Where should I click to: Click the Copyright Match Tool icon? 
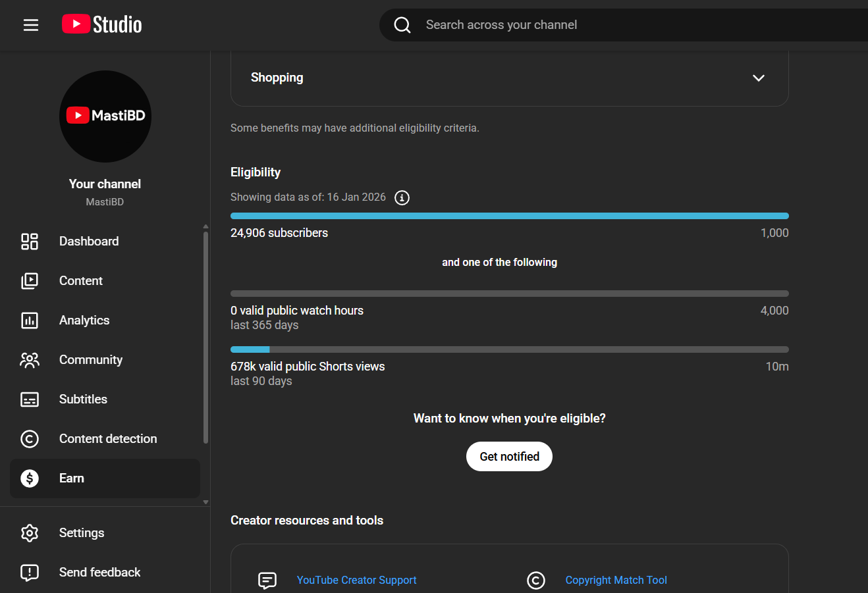[x=536, y=580]
